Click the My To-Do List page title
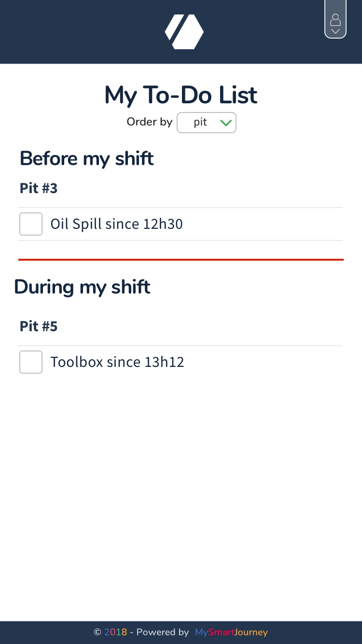This screenshot has height=644, width=362. click(x=181, y=95)
